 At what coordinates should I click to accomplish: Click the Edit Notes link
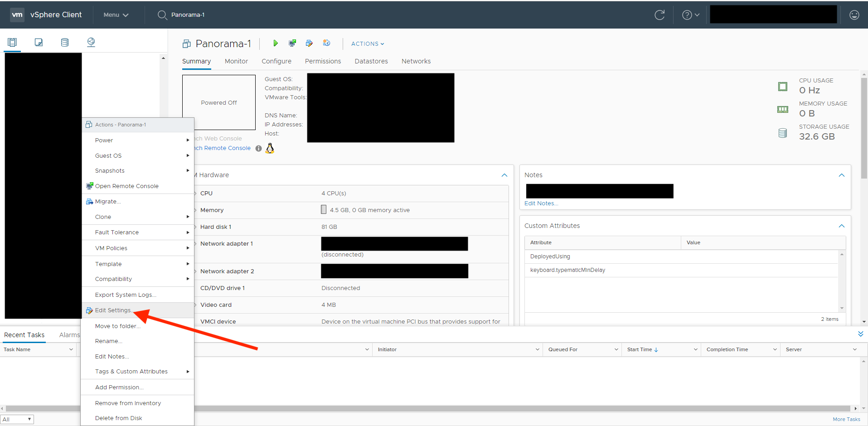click(541, 203)
